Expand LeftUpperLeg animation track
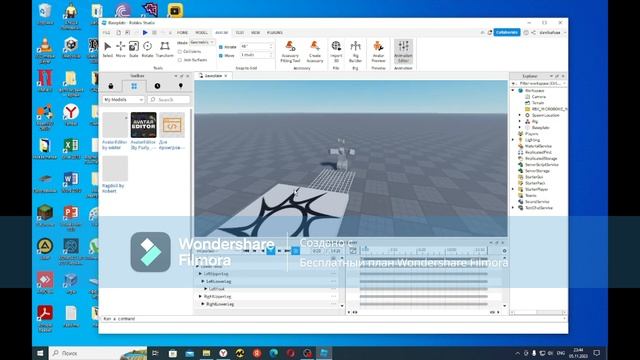Viewport: 640px width, 360px height. pos(200,274)
